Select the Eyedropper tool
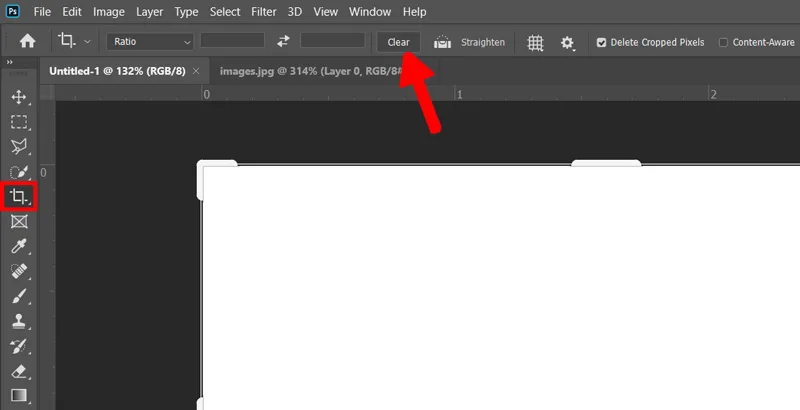The width and height of the screenshot is (800, 410). tap(19, 246)
